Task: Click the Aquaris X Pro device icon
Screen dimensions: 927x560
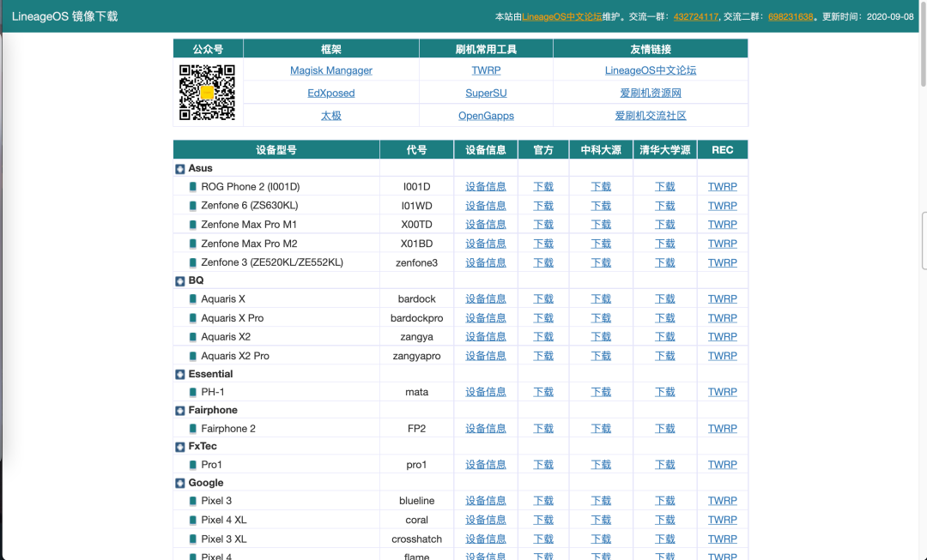Action: tap(193, 318)
